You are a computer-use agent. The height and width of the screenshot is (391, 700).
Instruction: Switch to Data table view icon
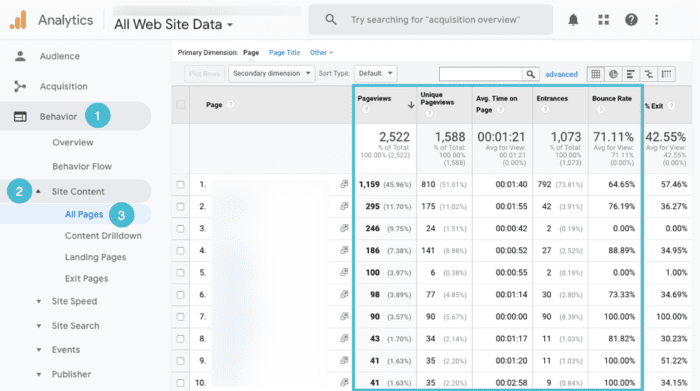point(596,74)
